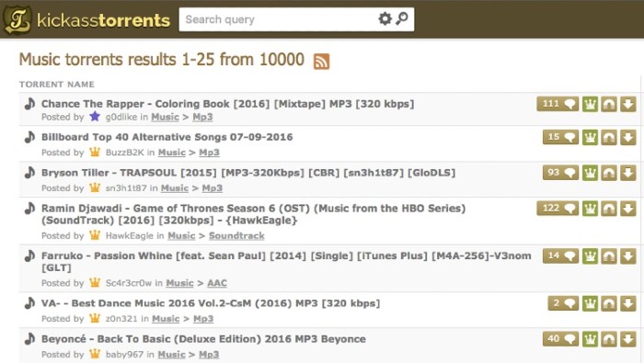Verified crown icon on Billboard Top 40 row
Screen dimensions: 644x363
click(590, 137)
